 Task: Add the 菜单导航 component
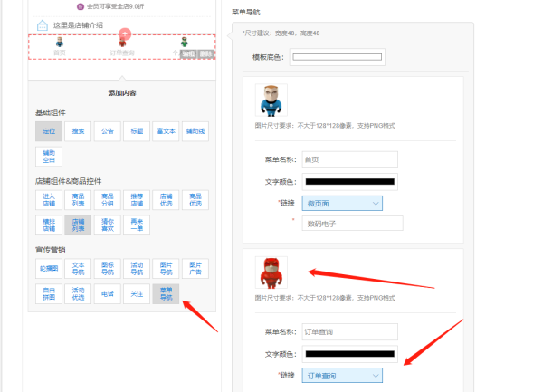tap(166, 292)
